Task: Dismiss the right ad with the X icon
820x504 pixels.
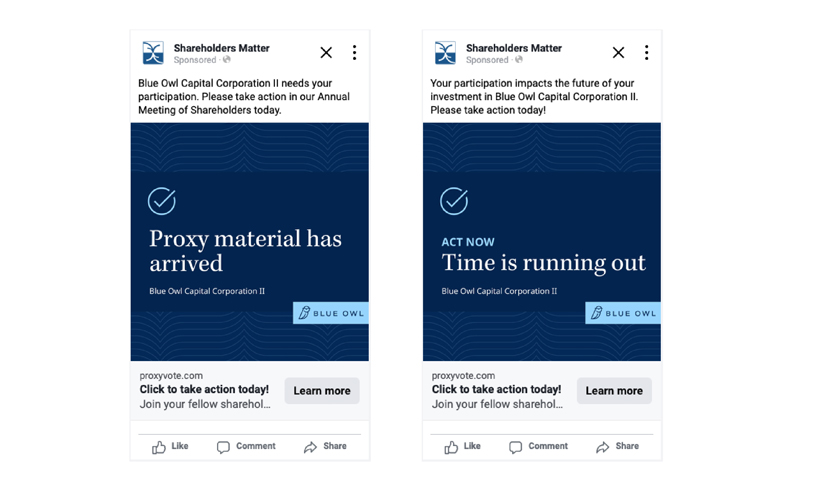Action: (x=619, y=52)
